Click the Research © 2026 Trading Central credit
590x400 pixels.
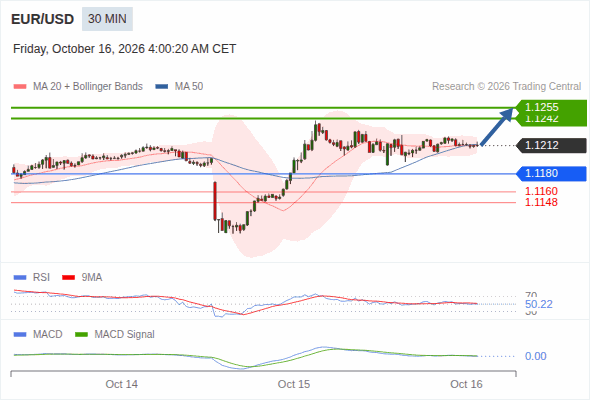point(506,87)
